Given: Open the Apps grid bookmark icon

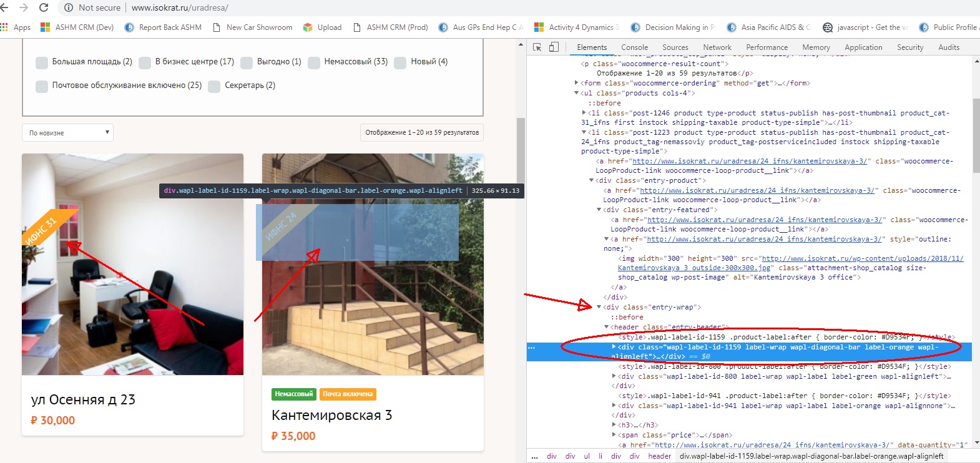Looking at the screenshot, I should [4, 27].
